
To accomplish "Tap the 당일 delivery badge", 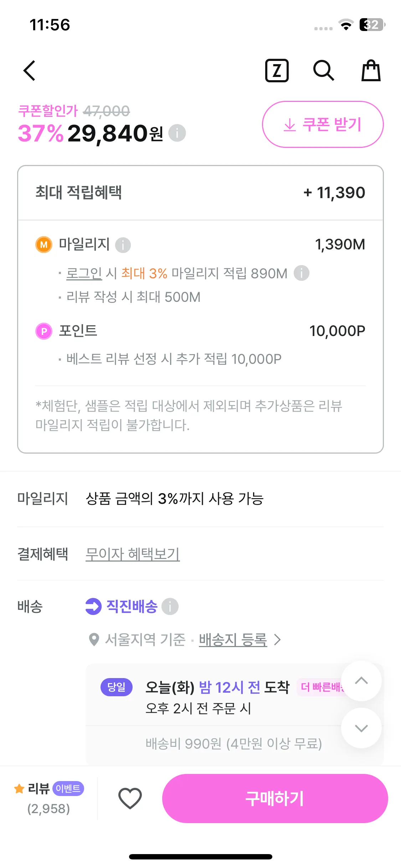I will [117, 687].
